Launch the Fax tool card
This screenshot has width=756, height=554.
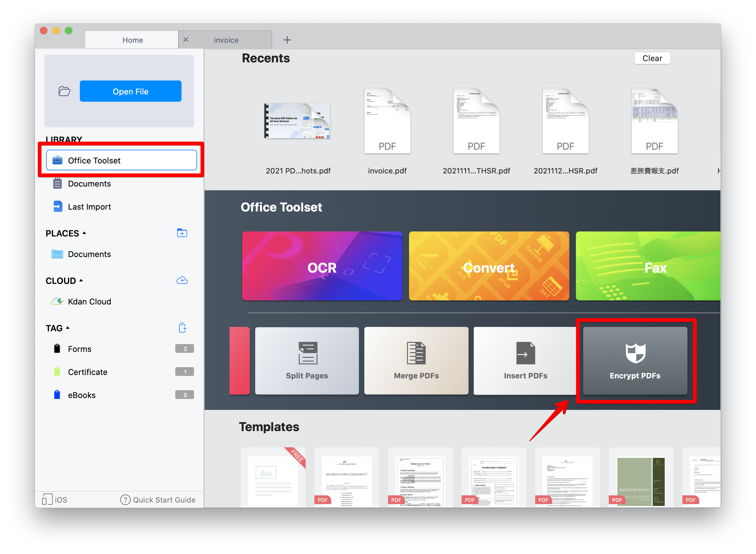(648, 266)
